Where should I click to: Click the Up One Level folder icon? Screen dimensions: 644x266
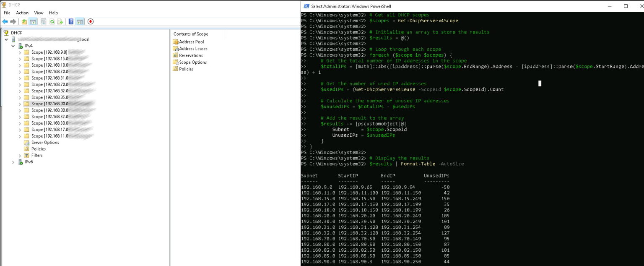pos(24,21)
